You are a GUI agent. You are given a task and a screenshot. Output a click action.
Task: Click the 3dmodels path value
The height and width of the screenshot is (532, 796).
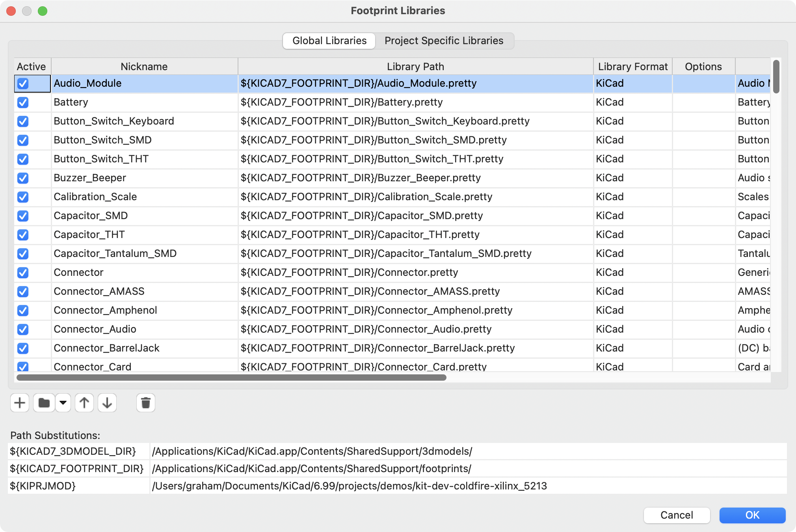(468, 451)
